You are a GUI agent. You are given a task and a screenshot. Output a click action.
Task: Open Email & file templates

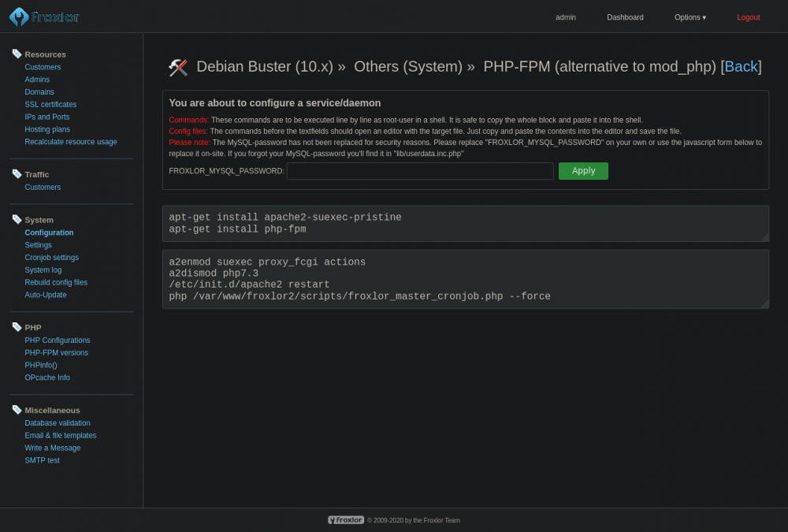(x=61, y=436)
